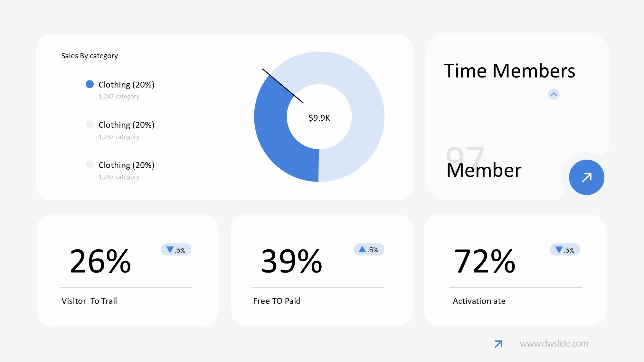Click the small chevron-up icon under Time Members
Image resolution: width=644 pixels, height=362 pixels.
(554, 94)
